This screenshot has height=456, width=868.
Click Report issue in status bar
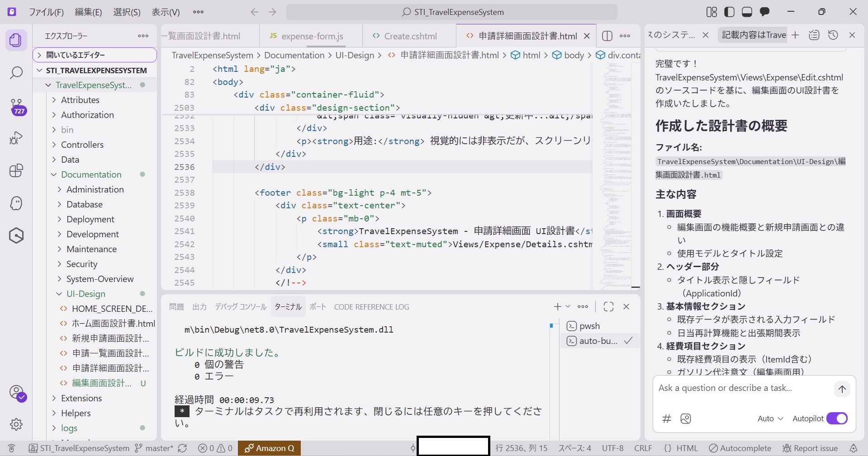pos(810,448)
